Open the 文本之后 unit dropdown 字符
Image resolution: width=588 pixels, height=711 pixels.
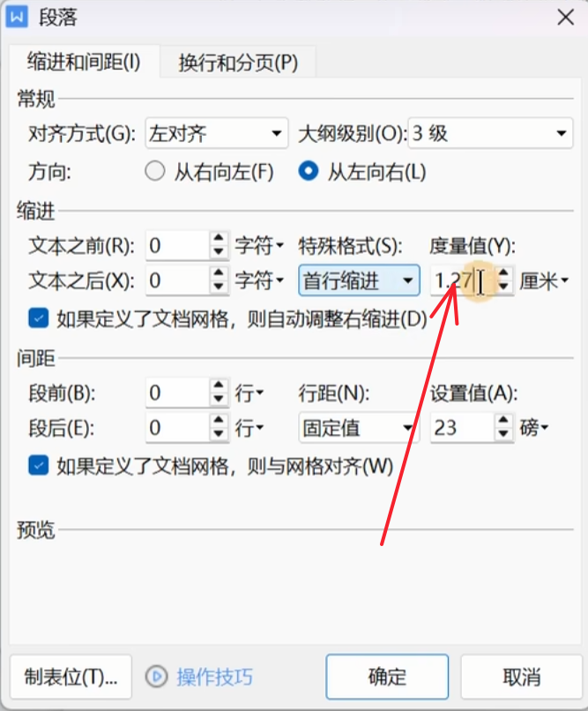tap(259, 281)
